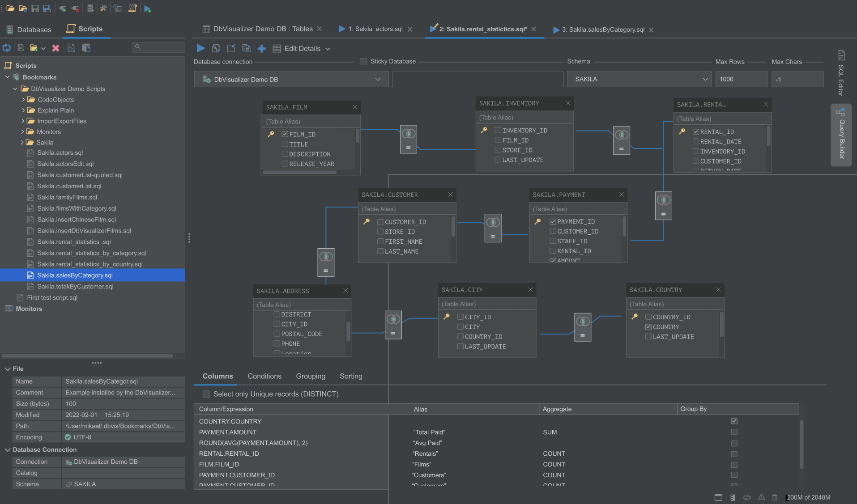The width and height of the screenshot is (857, 504).
Task: Open the Database connection dropdown
Action: [x=291, y=79]
